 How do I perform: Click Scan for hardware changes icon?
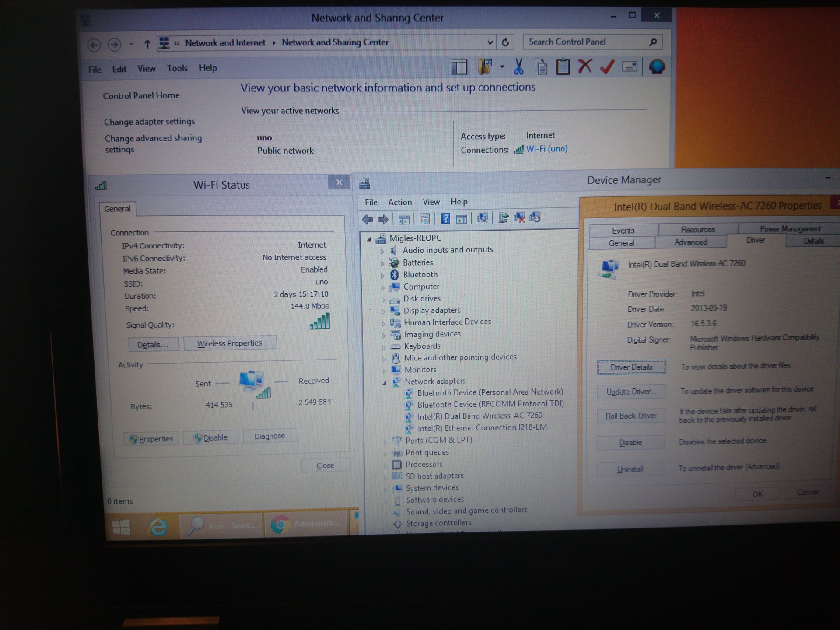pos(483,218)
